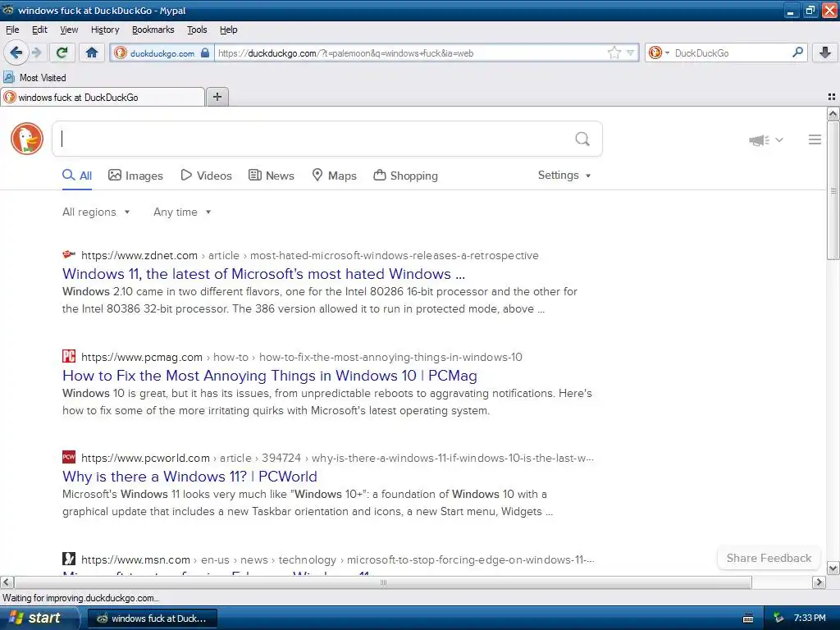Click the 7:33 PM system clock
840x630 pixels.
coord(810,619)
